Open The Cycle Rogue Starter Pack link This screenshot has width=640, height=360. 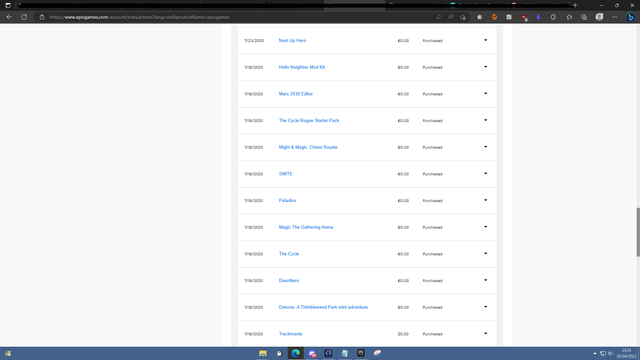309,120
